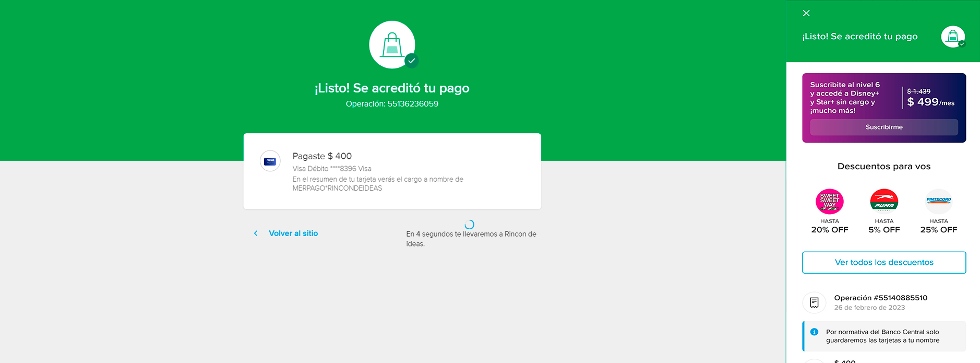
Task: Click the receipt icon next to Operación
Action: pos(814,302)
